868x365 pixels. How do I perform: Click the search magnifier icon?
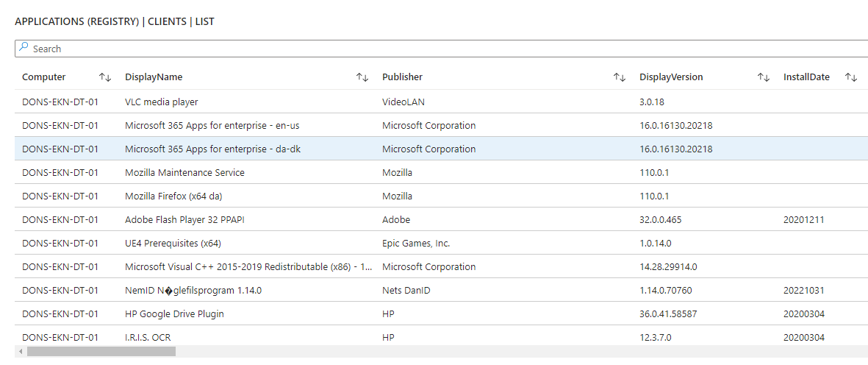pos(24,48)
